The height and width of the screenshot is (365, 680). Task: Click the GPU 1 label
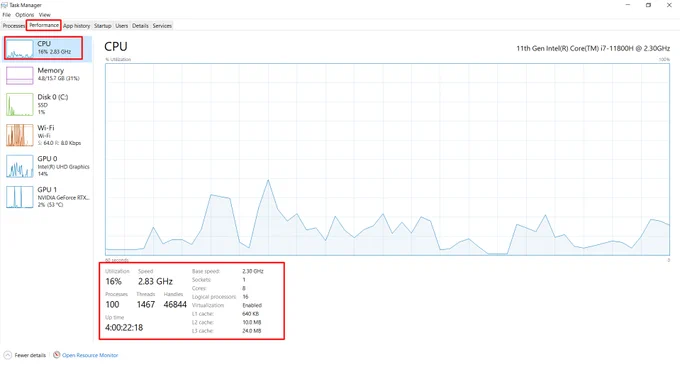tap(47, 189)
